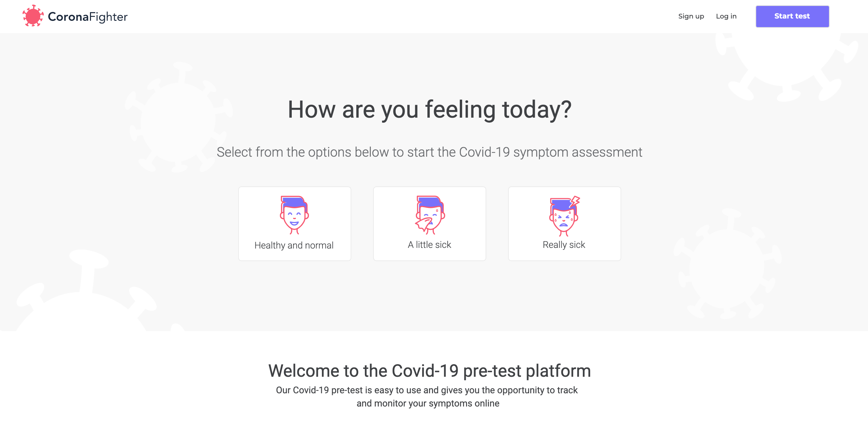Image resolution: width=868 pixels, height=427 pixels.
Task: Click the purple Start test call-to-action
Action: click(792, 16)
